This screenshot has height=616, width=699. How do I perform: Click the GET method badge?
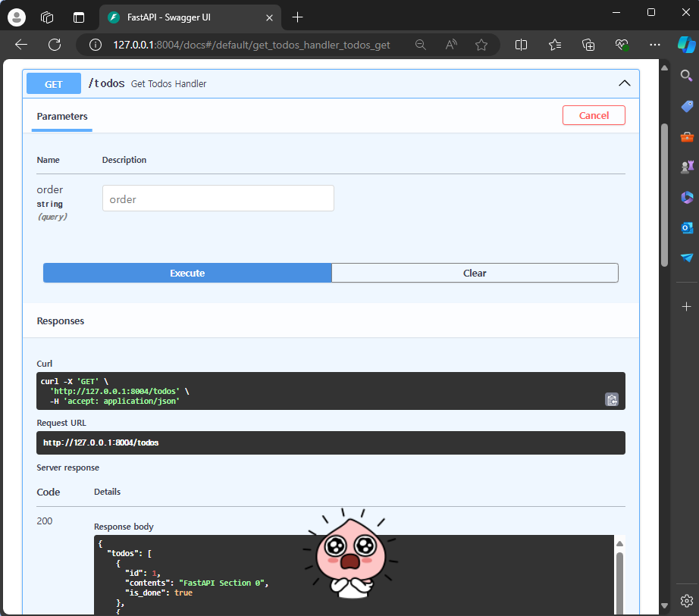coord(54,84)
